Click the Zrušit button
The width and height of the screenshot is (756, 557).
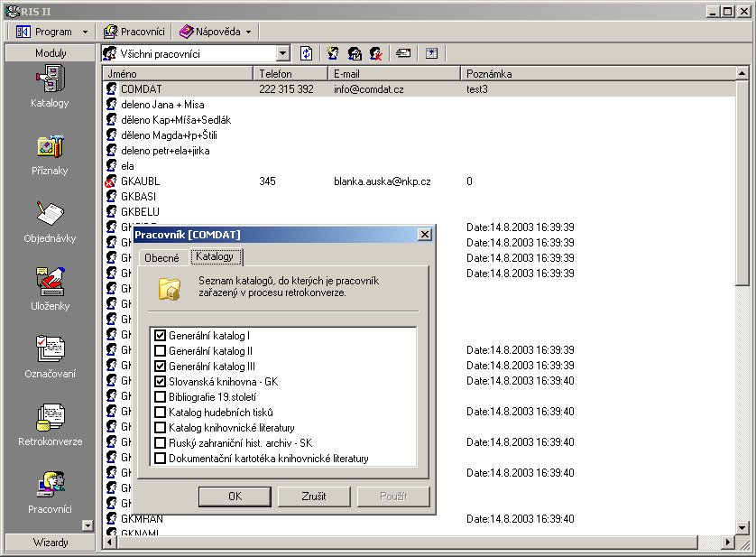[x=313, y=497]
